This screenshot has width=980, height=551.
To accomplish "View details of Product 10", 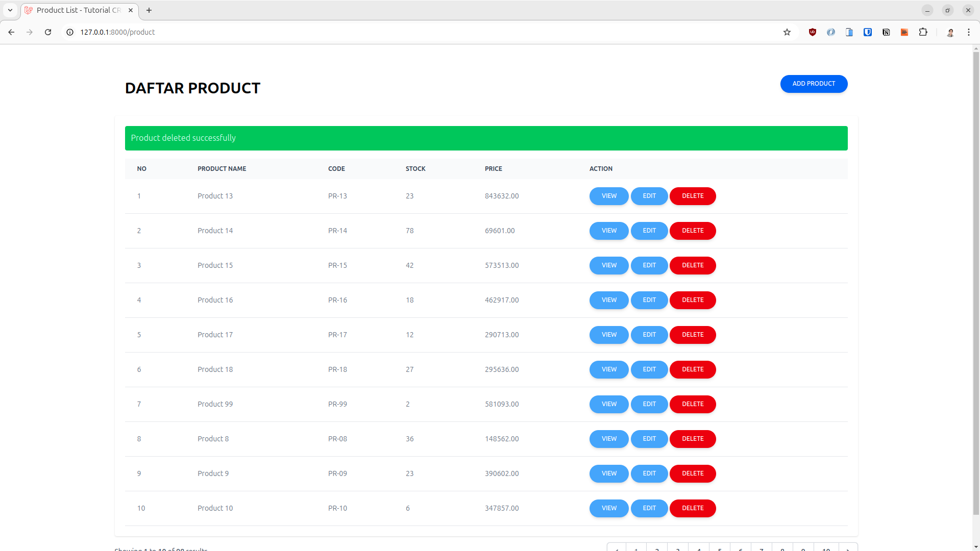I will tap(608, 508).
